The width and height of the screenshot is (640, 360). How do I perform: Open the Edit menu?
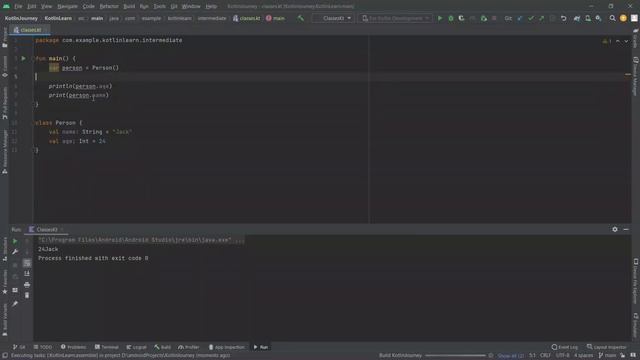coord(31,6)
